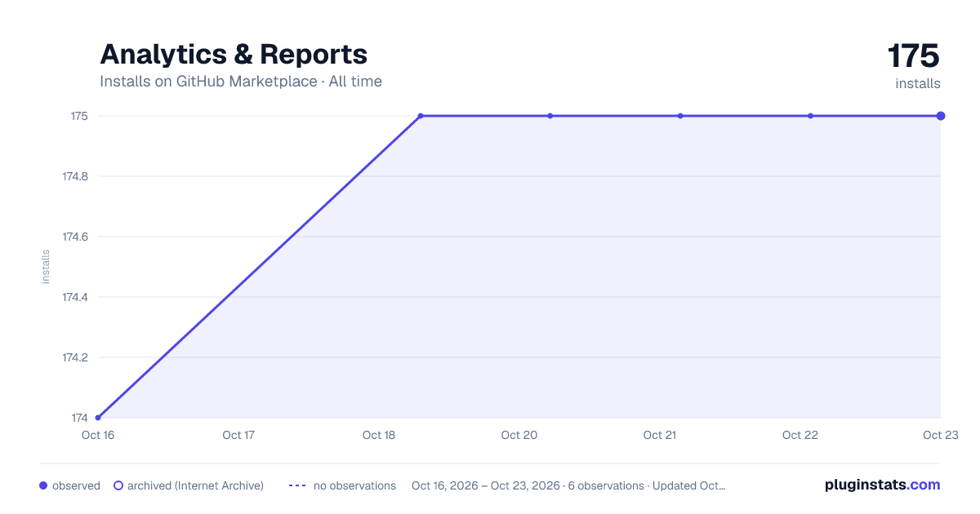This screenshot has width=980, height=514.
Task: Click the data point above Oct 20
Action: tap(550, 116)
